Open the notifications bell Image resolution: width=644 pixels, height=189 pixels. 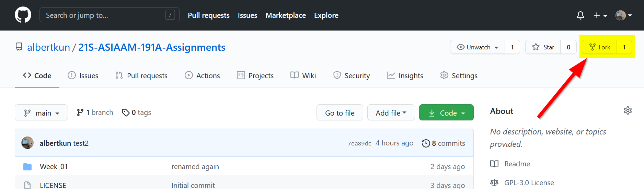[580, 15]
